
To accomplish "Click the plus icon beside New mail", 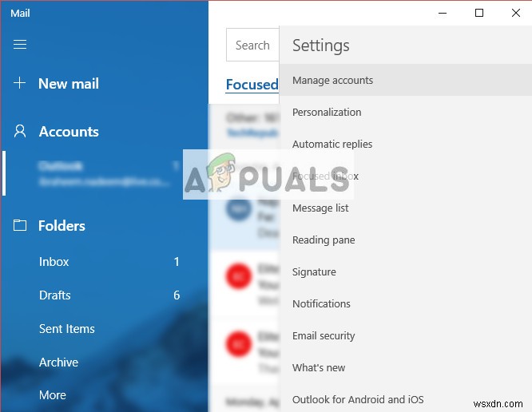I will [x=20, y=83].
